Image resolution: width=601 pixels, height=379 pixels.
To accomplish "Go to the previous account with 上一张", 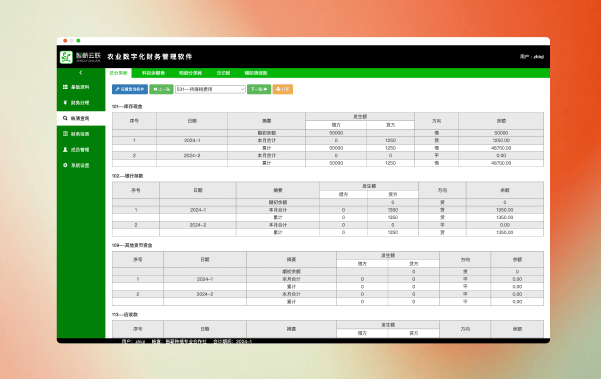I will point(161,89).
